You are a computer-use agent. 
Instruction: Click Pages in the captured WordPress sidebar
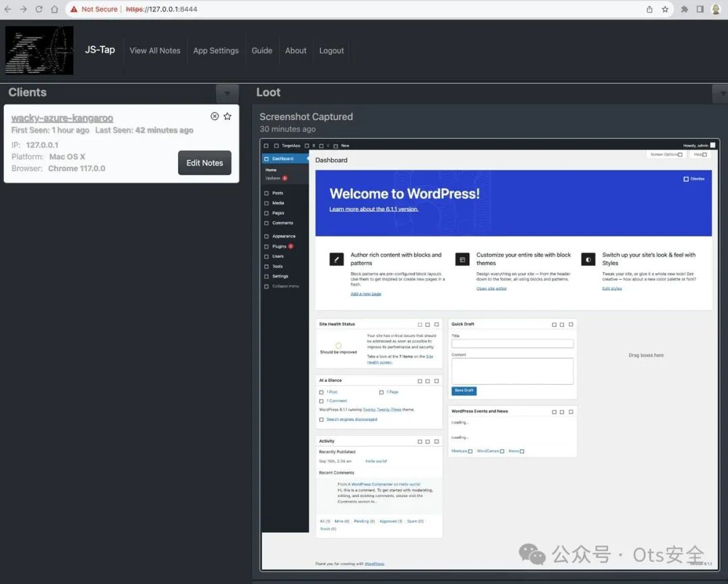pyautogui.click(x=278, y=214)
